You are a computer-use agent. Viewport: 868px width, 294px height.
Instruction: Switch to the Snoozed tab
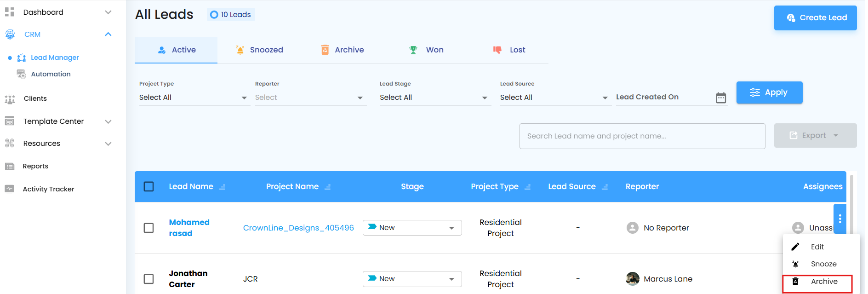tap(259, 50)
